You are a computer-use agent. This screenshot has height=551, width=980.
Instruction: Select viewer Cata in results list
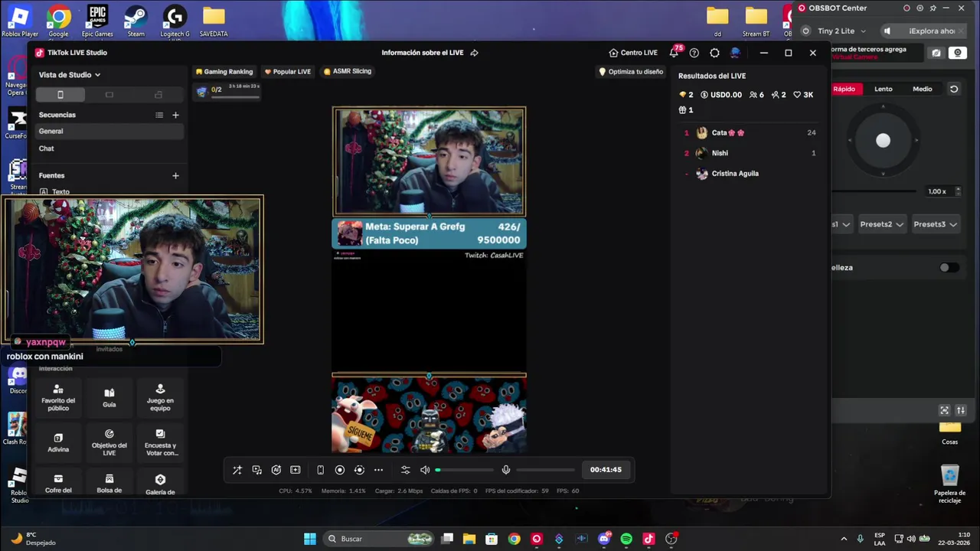(x=750, y=132)
